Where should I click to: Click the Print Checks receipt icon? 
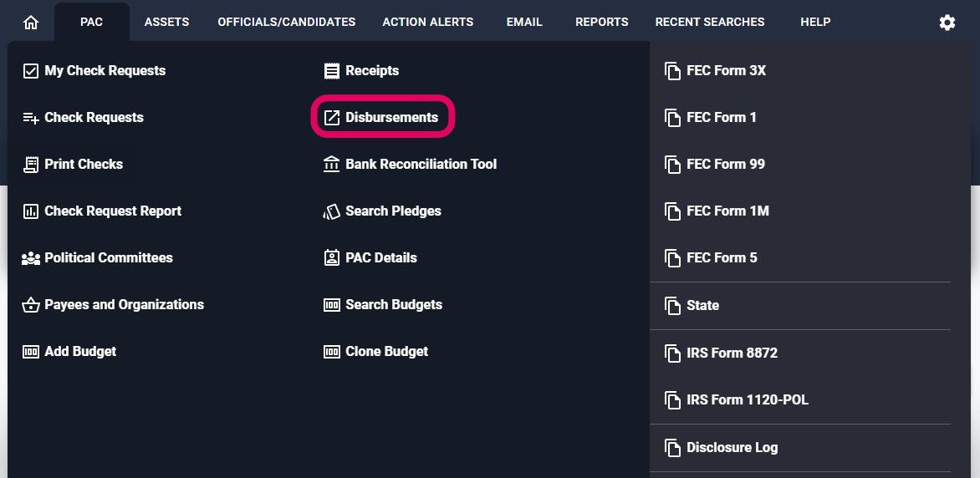point(31,164)
